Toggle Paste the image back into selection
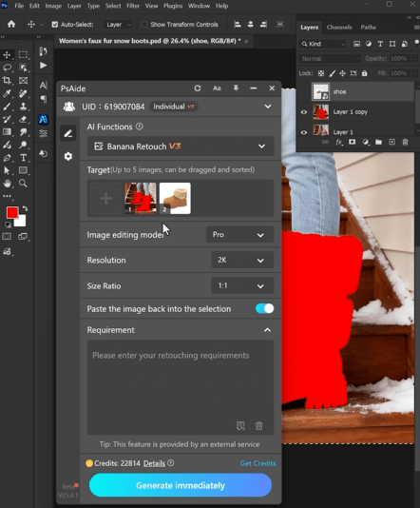Image resolution: width=420 pixels, height=508 pixels. pos(264,308)
